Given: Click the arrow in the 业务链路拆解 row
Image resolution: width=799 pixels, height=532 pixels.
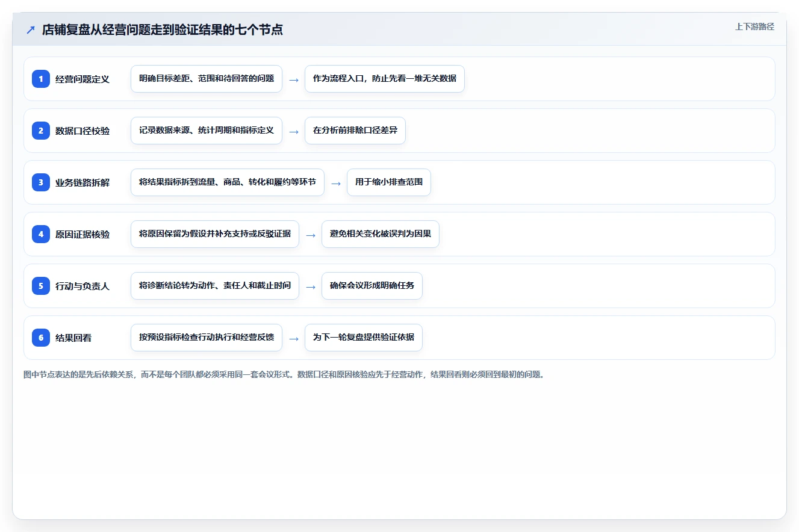Looking at the screenshot, I should [x=336, y=183].
